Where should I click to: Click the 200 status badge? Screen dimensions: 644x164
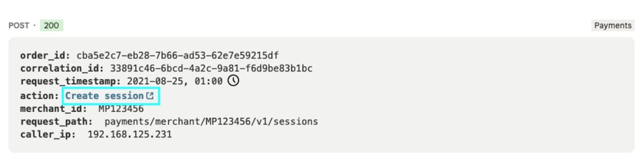(52, 26)
